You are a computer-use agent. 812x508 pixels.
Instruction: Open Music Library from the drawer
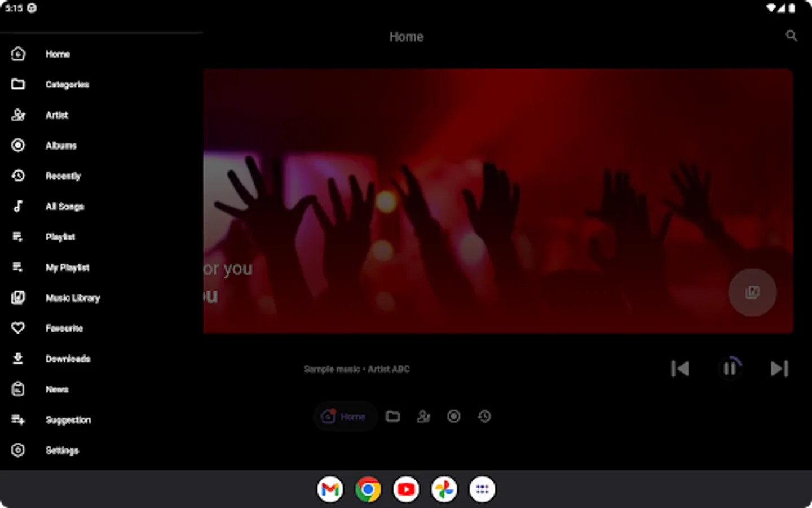click(101, 298)
